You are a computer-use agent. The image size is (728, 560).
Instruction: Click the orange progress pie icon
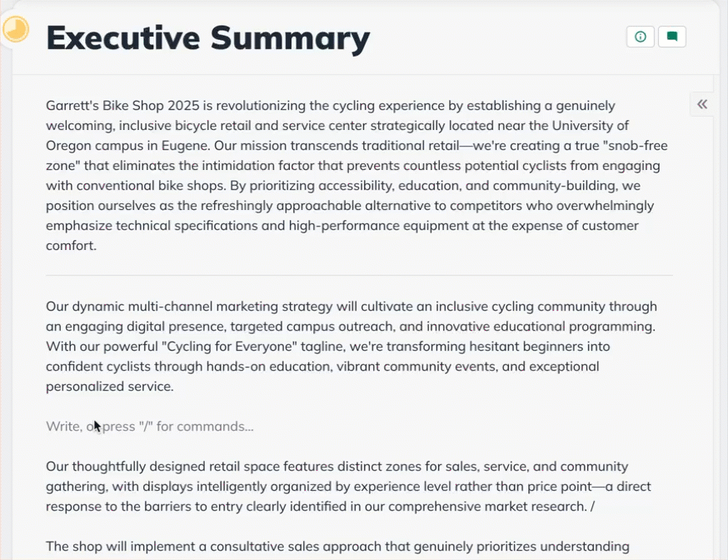16,30
